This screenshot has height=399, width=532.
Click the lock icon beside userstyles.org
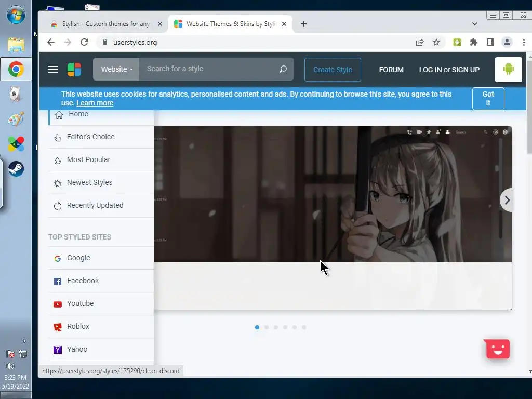coord(105,42)
